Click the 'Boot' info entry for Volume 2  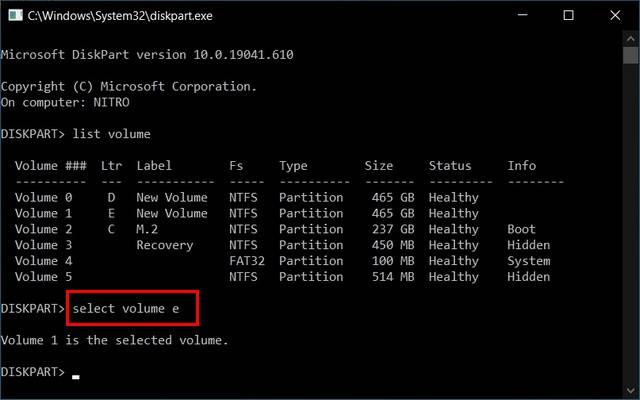point(521,229)
